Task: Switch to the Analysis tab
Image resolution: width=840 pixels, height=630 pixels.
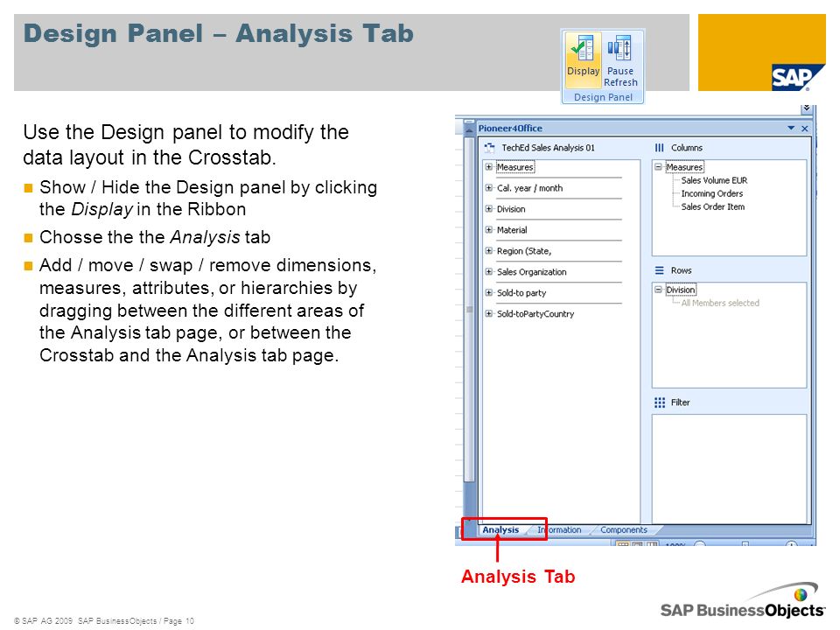Action: pos(500,530)
